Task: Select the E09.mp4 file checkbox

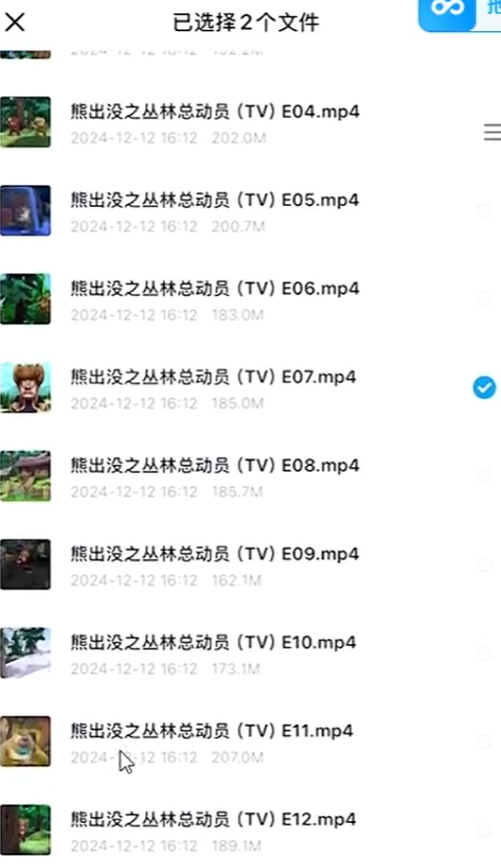Action: tap(484, 565)
